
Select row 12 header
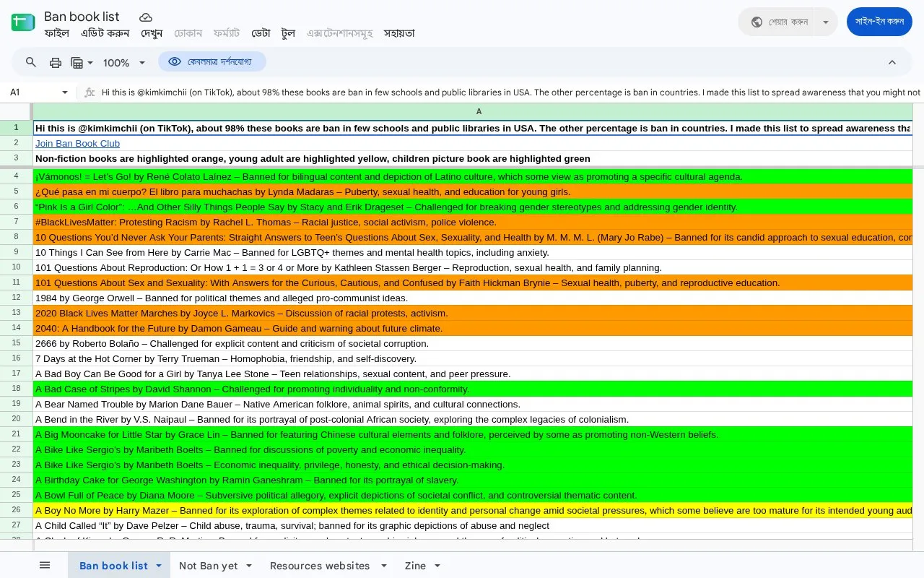16,298
